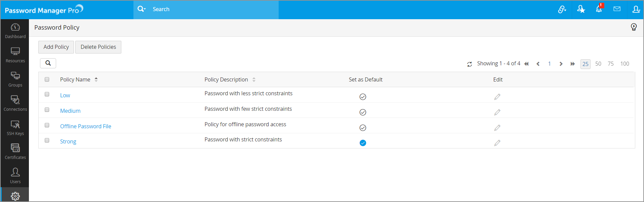The height and width of the screenshot is (202, 644).
Task: Show 50 rows per page
Action: [598, 64]
